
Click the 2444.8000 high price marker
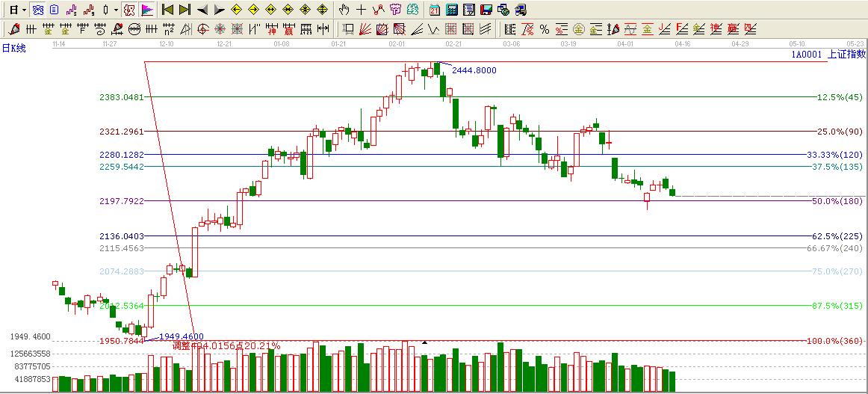(x=474, y=70)
